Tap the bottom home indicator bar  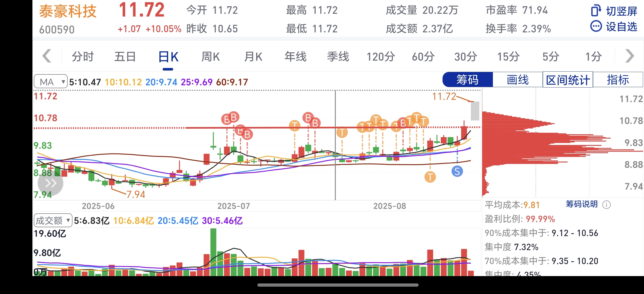click(x=338, y=285)
